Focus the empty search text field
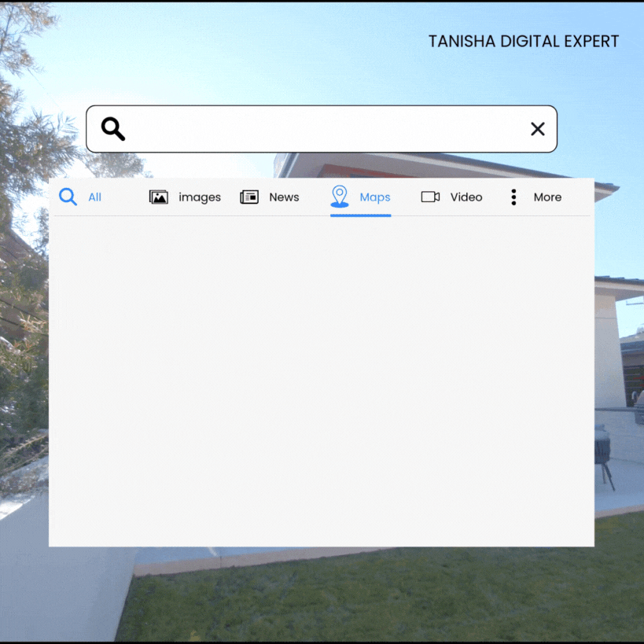The image size is (644, 644). [322, 129]
